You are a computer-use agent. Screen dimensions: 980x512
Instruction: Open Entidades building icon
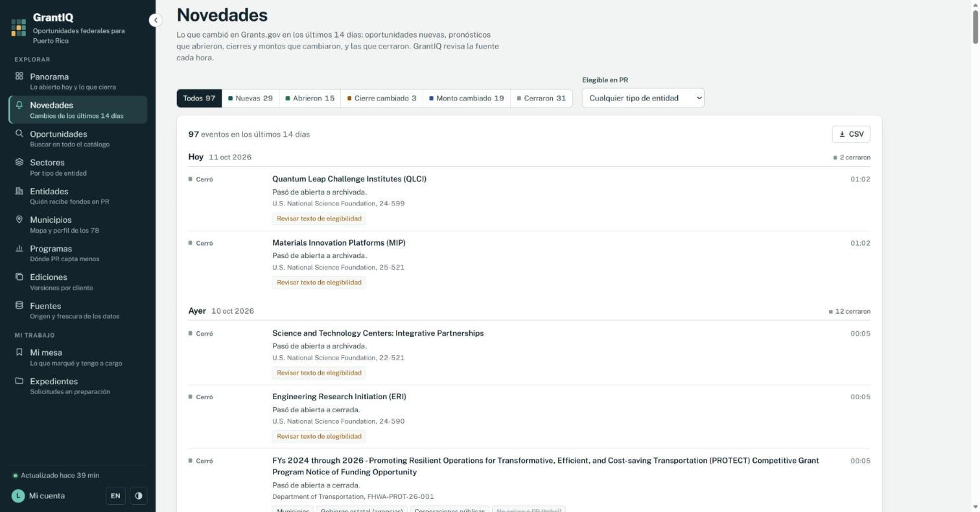19,191
